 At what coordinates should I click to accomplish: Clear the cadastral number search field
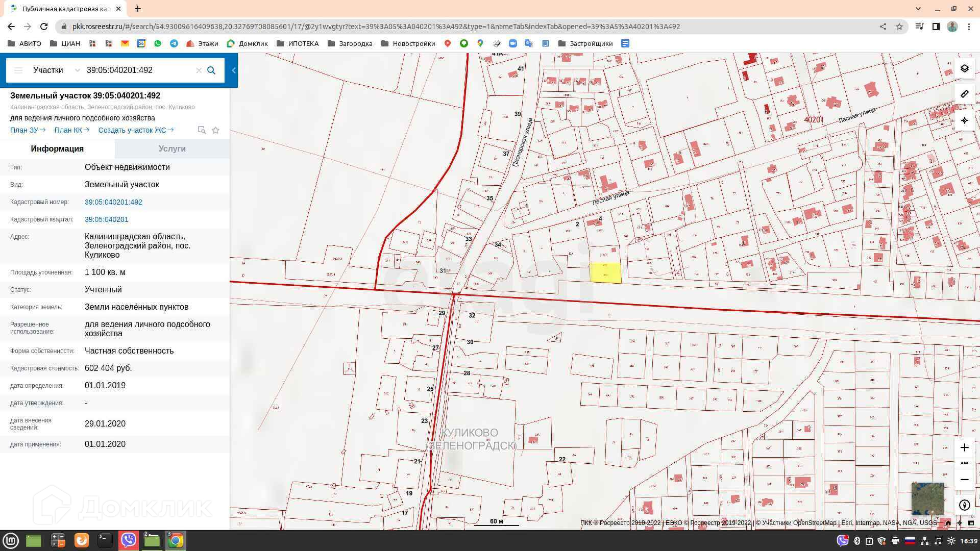[x=199, y=70]
